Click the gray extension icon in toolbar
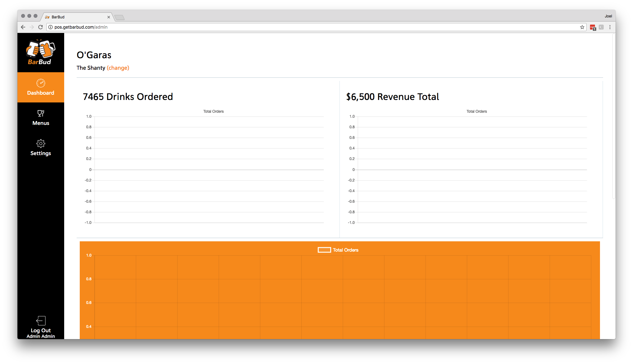Image resolution: width=633 pixels, height=364 pixels. pos(602,27)
